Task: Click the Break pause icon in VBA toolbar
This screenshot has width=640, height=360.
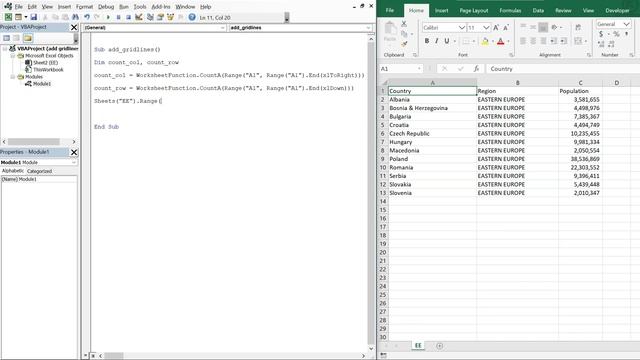Action: 118,17
